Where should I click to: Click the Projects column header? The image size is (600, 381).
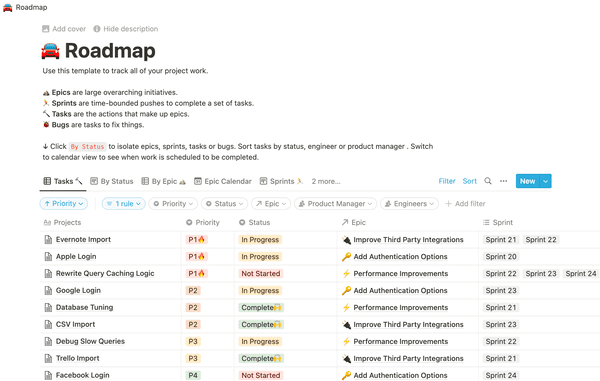[x=62, y=222]
